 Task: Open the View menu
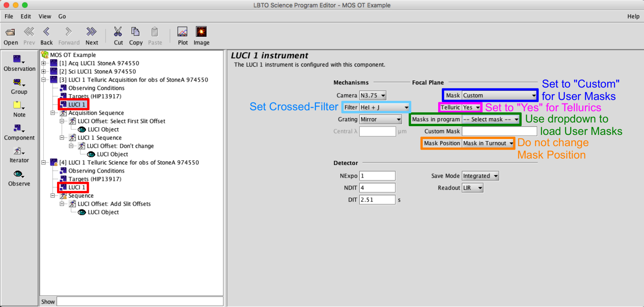45,16
